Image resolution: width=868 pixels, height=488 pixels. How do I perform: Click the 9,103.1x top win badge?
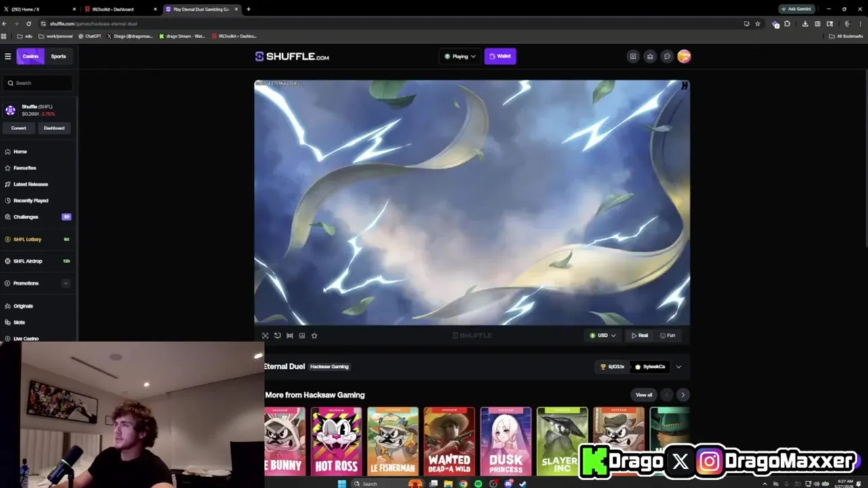pyautogui.click(x=612, y=367)
